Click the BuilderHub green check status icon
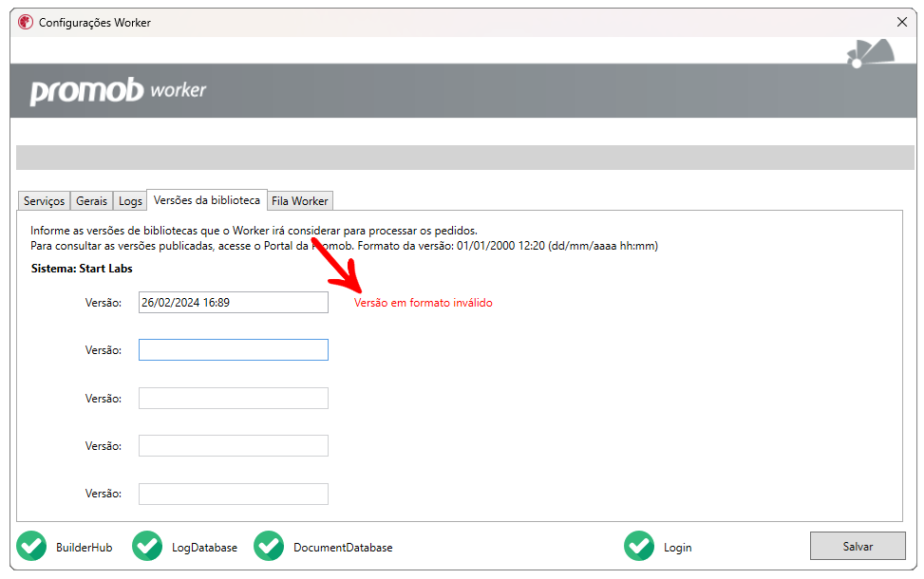Screen dimensions: 924x579 point(32,546)
